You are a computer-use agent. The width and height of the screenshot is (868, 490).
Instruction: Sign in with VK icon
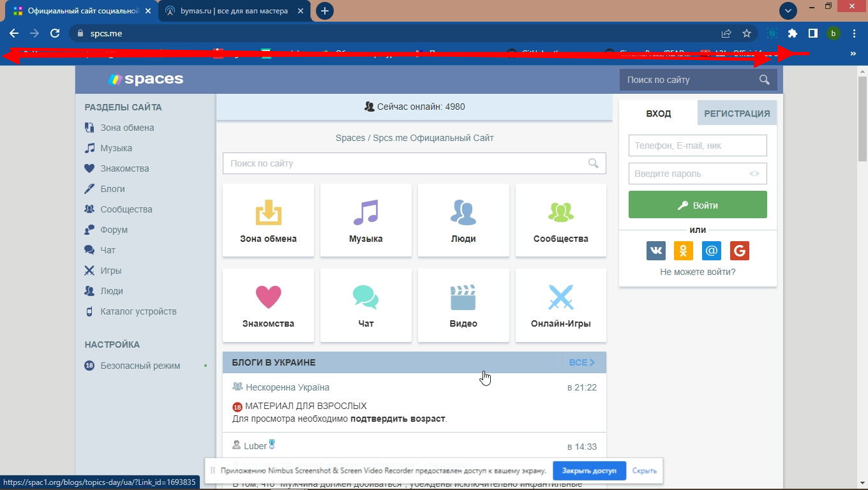(x=655, y=250)
